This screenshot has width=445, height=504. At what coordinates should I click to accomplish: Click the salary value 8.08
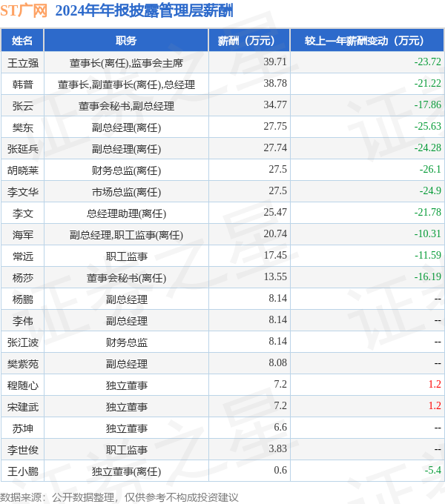click(x=278, y=362)
